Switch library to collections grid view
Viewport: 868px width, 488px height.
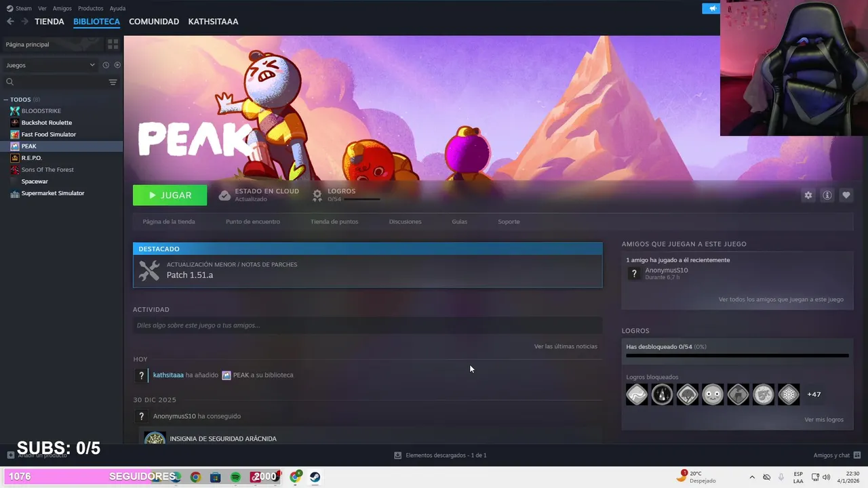pos(113,44)
